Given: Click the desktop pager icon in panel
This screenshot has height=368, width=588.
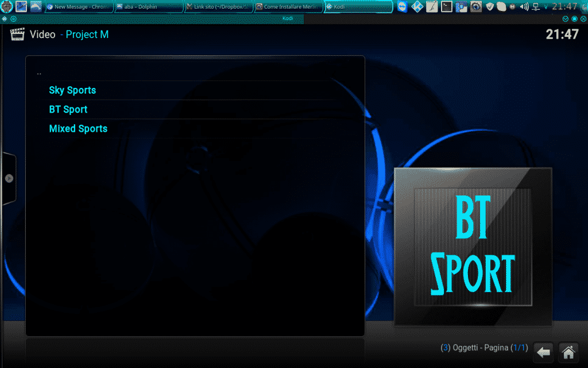Looking at the screenshot, I should (21, 6).
